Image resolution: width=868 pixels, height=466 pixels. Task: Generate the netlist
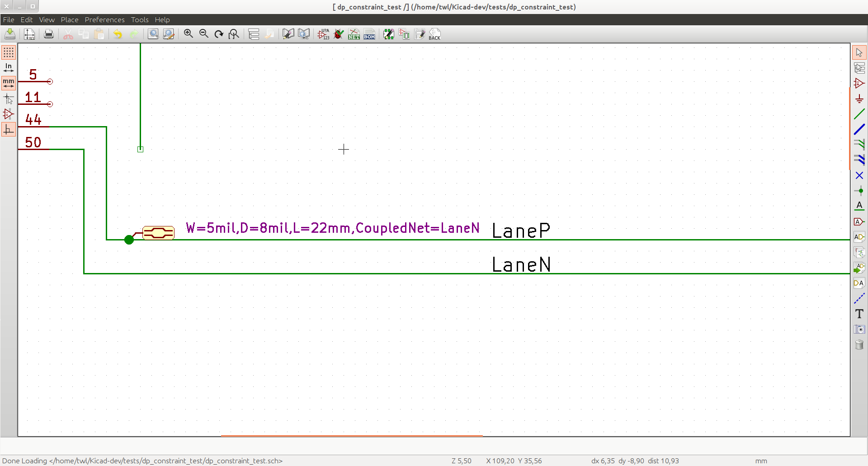point(354,34)
